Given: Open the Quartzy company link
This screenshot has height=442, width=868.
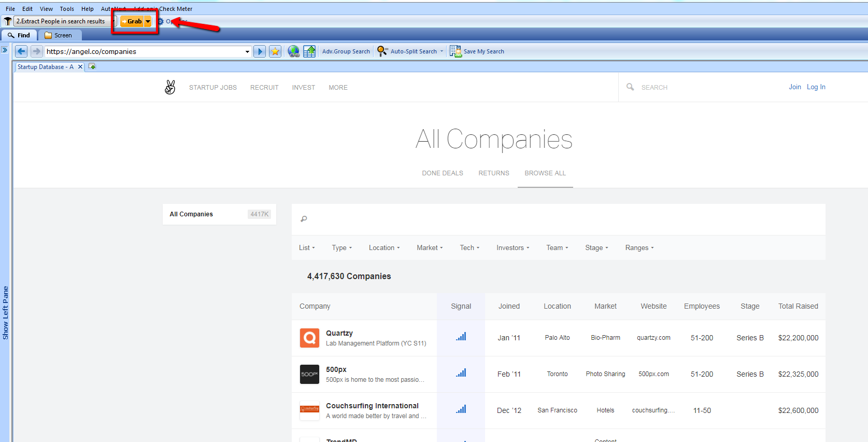Looking at the screenshot, I should click(339, 333).
